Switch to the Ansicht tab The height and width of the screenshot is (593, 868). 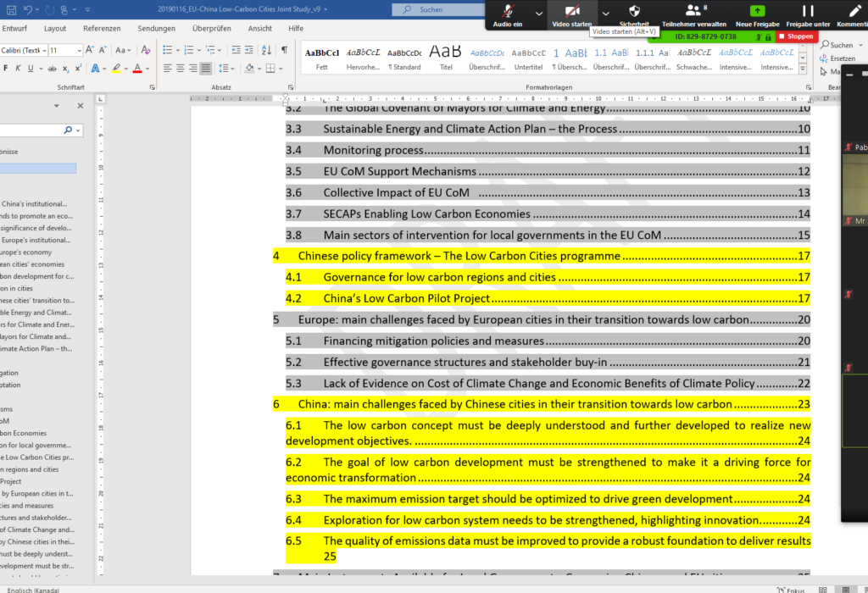[x=260, y=28]
